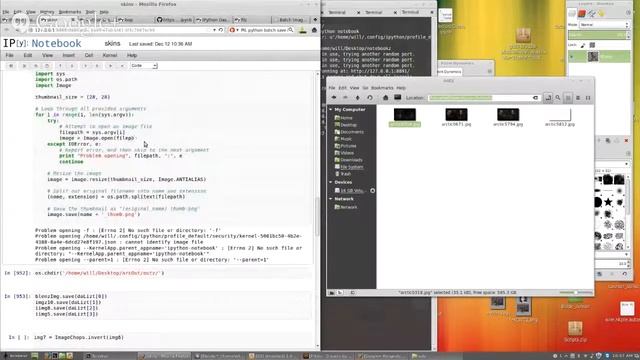Toggle GIMP lock pixels brush icon
This screenshot has width=640, height=360.
[583, 45]
